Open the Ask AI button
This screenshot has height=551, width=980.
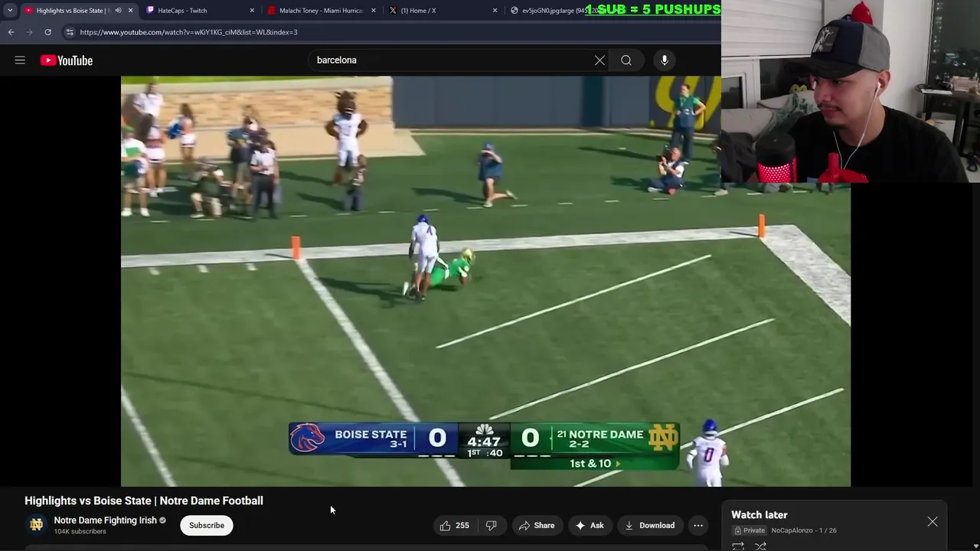590,526
